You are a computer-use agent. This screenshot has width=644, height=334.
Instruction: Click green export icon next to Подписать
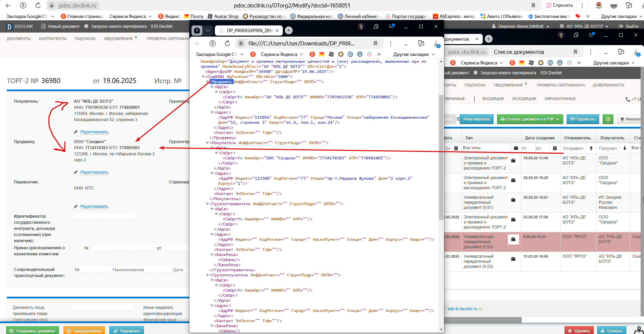[608, 119]
